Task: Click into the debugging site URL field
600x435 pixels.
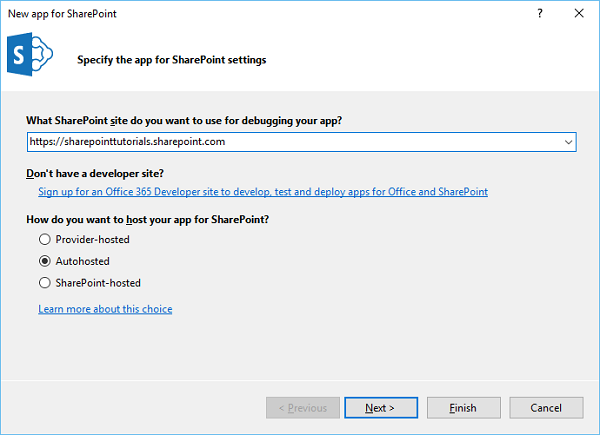Action: click(x=290, y=142)
